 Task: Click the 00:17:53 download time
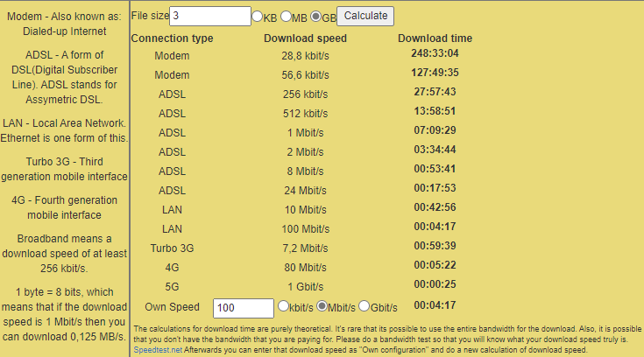click(435, 188)
